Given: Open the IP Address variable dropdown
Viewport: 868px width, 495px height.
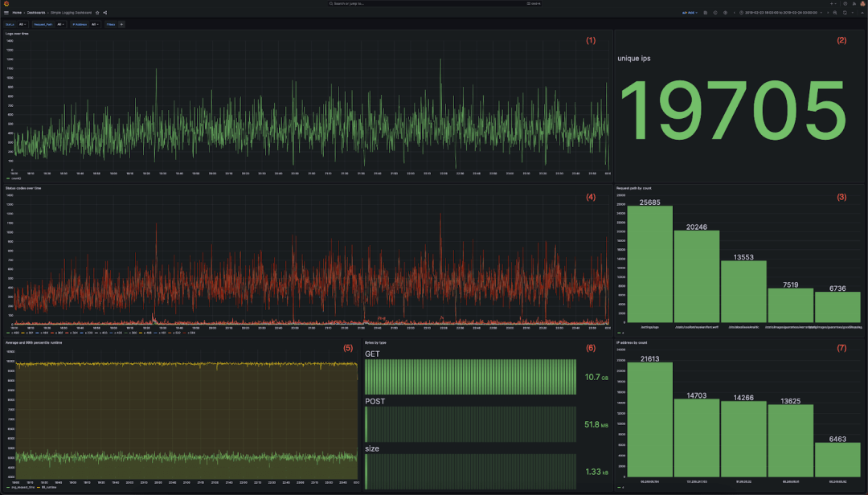Looking at the screenshot, I should [x=95, y=24].
